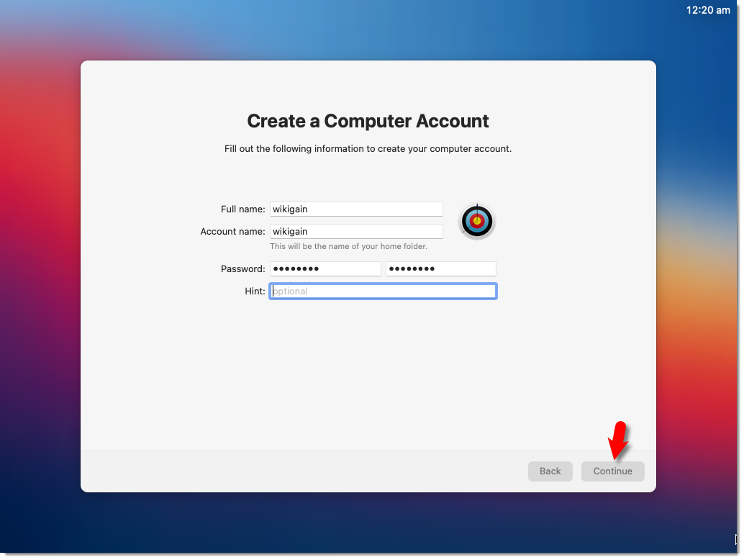
Task: Click the Continue button
Action: (612, 471)
